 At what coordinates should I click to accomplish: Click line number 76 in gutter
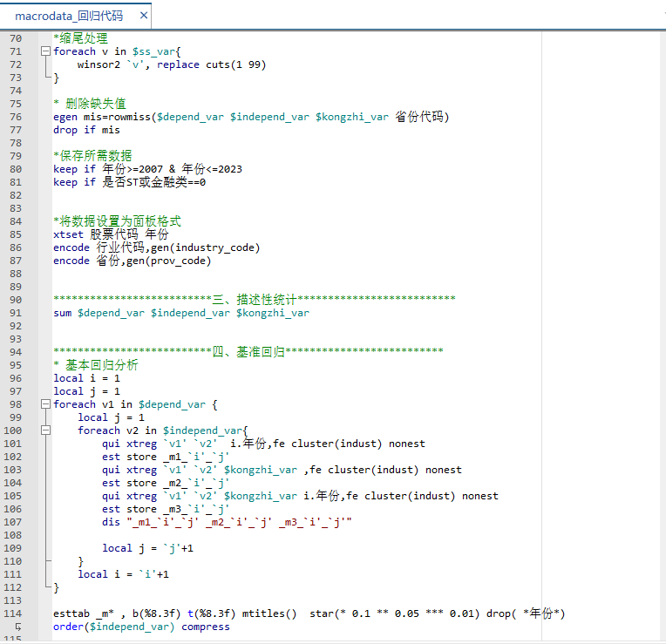tap(16, 117)
